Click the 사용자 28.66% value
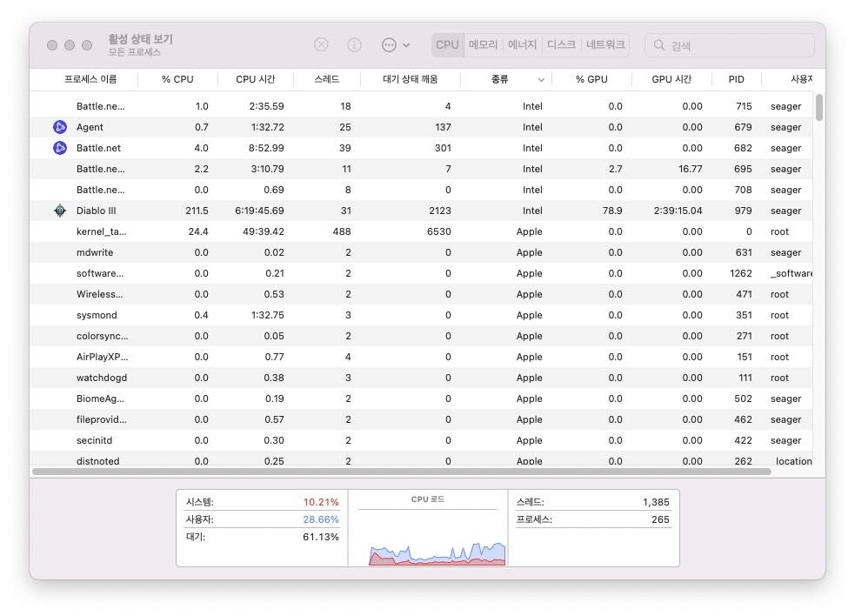 [321, 519]
